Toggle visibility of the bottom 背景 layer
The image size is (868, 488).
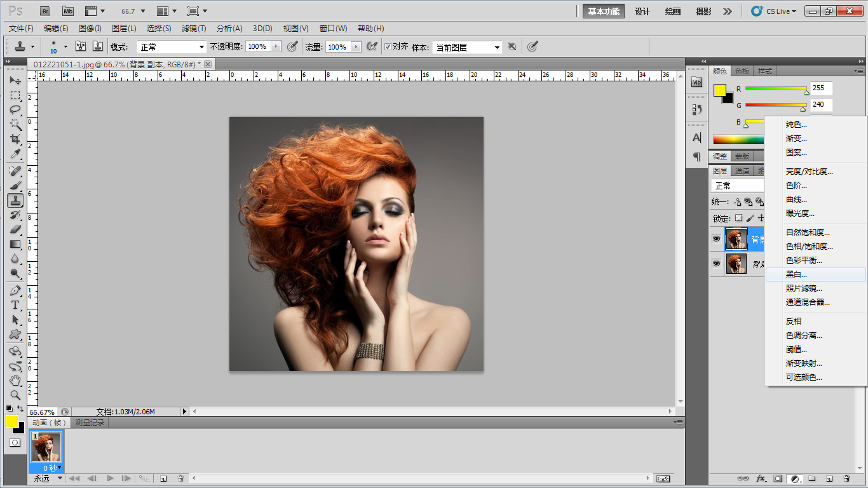[717, 263]
